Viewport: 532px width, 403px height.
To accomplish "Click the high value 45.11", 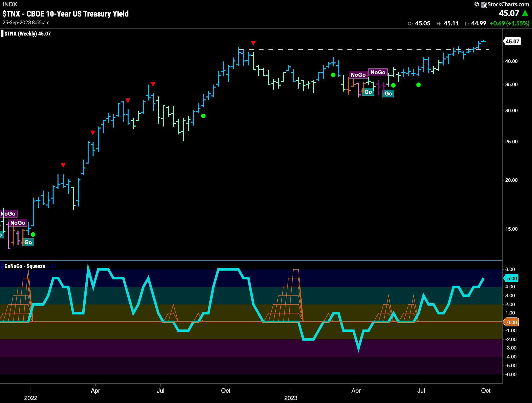I will click(x=451, y=23).
